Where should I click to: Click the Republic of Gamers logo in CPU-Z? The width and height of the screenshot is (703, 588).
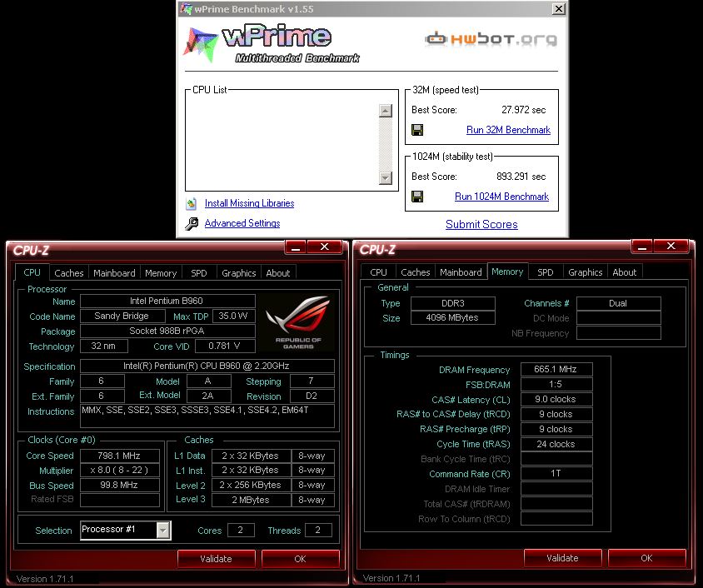298,322
